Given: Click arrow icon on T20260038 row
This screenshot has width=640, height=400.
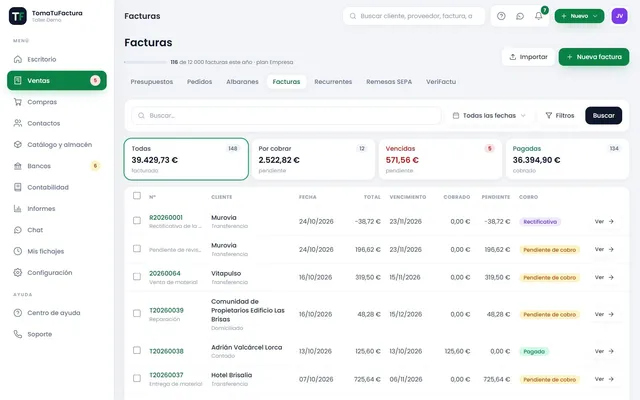Looking at the screenshot, I should point(611,351).
